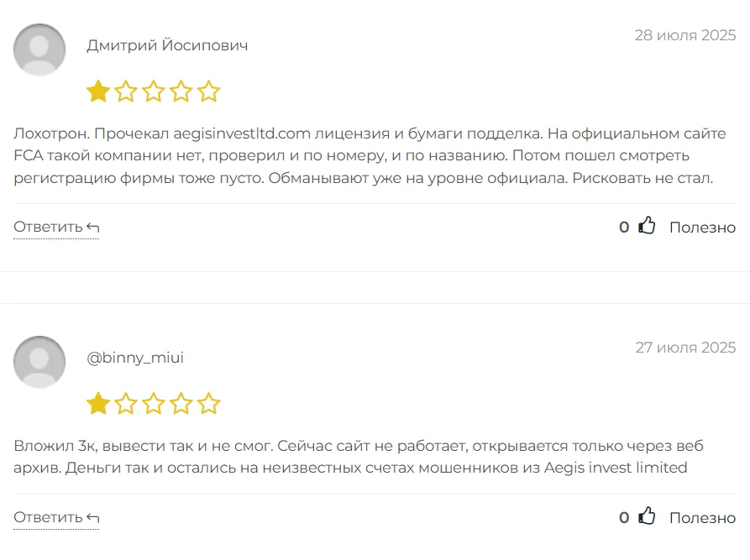Click first star in @binny_miui's rating
750x560 pixels.
tap(98, 404)
